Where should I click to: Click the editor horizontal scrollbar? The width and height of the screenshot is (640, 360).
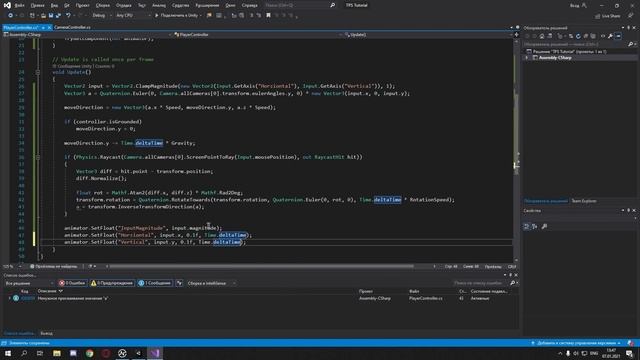pos(261,267)
